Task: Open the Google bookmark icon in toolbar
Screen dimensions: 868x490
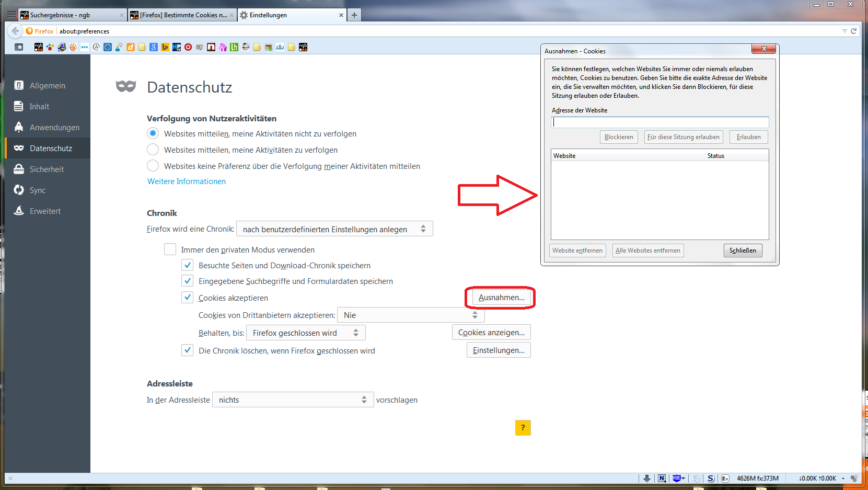Action: 153,47
